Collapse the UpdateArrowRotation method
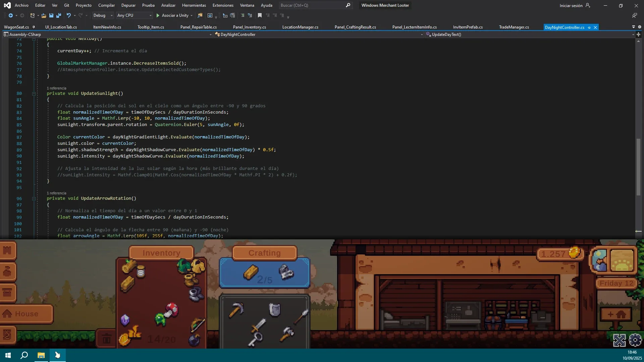Image resolution: width=644 pixels, height=362 pixels. pos(34,199)
